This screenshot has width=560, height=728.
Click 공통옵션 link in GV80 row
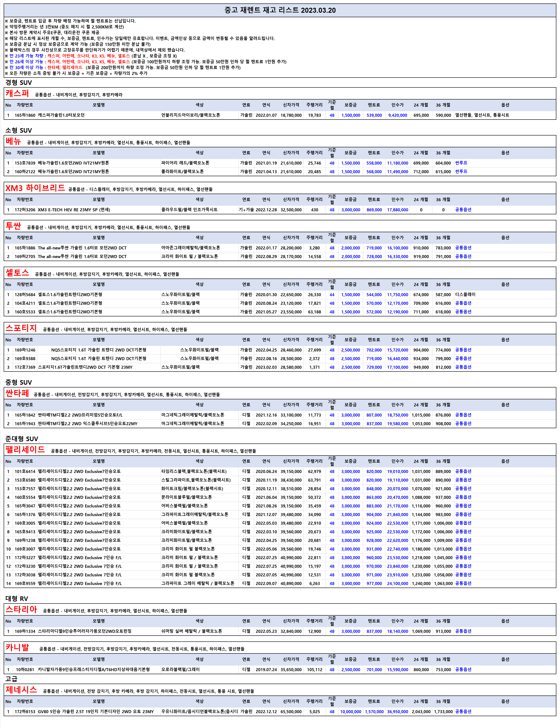(463, 712)
